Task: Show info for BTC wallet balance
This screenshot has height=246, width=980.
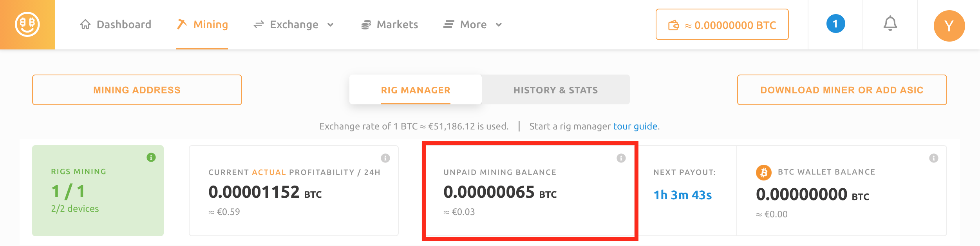Action: (934, 158)
